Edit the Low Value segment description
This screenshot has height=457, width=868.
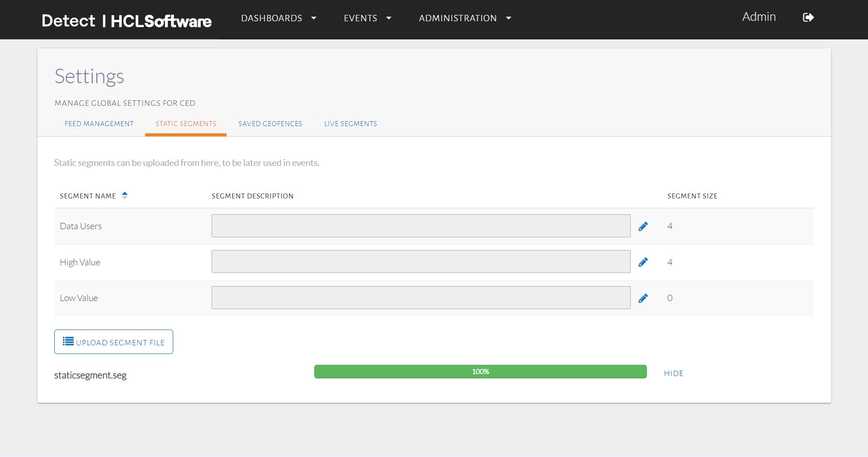click(643, 298)
